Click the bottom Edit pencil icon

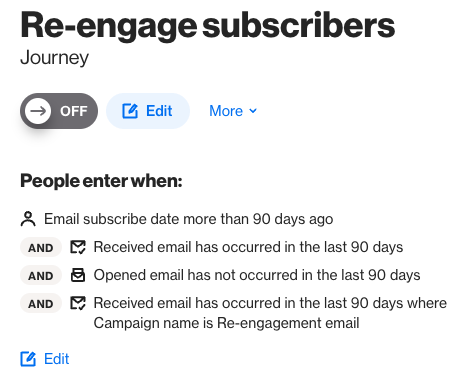[x=28, y=359]
